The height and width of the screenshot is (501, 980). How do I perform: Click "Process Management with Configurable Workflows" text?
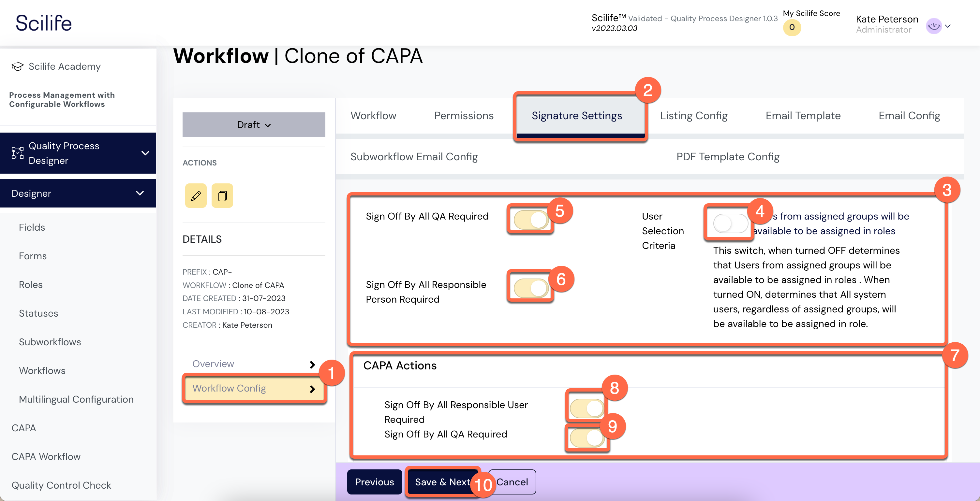click(x=62, y=100)
